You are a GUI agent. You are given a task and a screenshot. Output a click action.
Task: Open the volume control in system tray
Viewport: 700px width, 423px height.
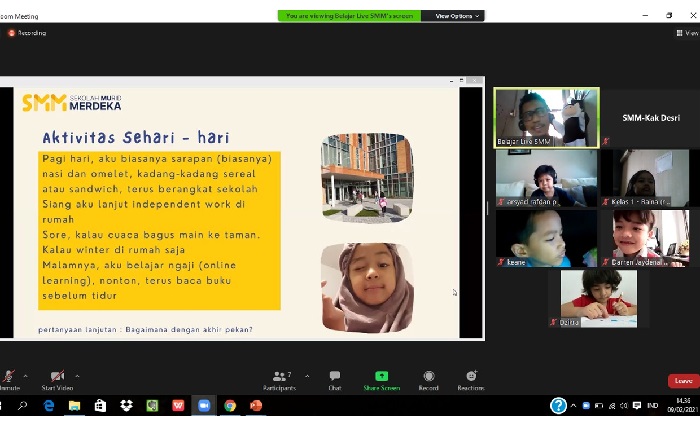624,406
